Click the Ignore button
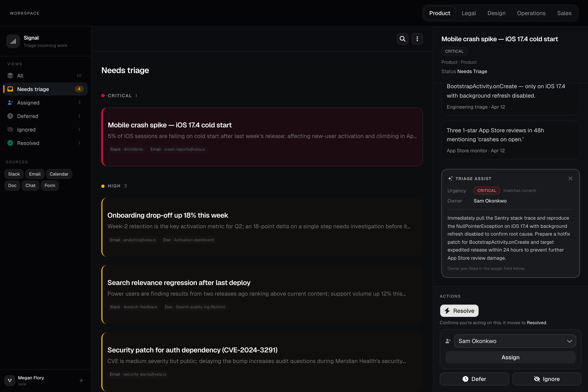Viewport: 588px width, 392px height. (547, 379)
